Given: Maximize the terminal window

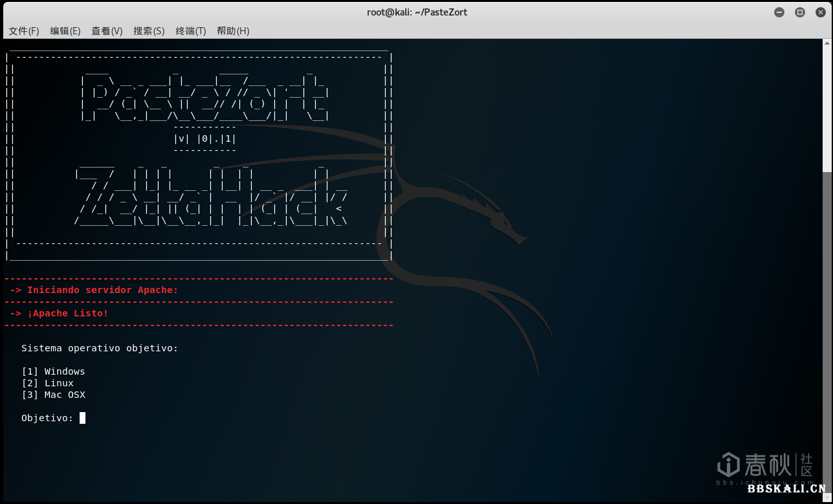Looking at the screenshot, I should click(x=799, y=12).
